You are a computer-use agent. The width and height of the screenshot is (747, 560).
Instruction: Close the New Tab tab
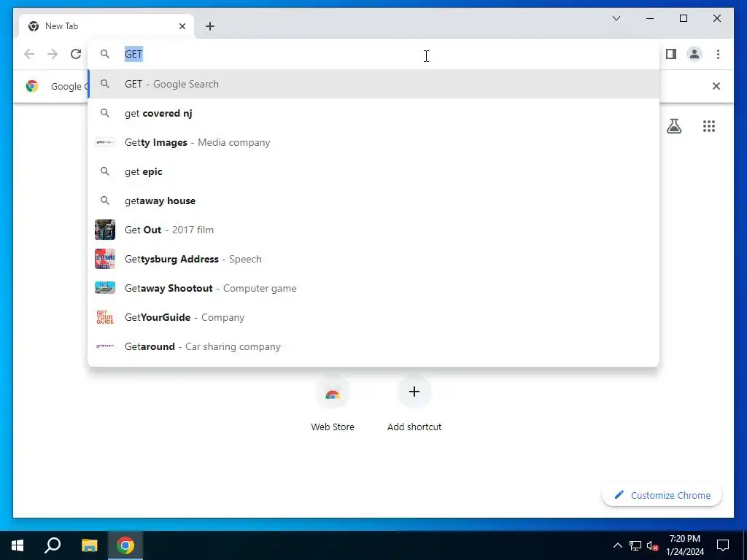(x=182, y=26)
